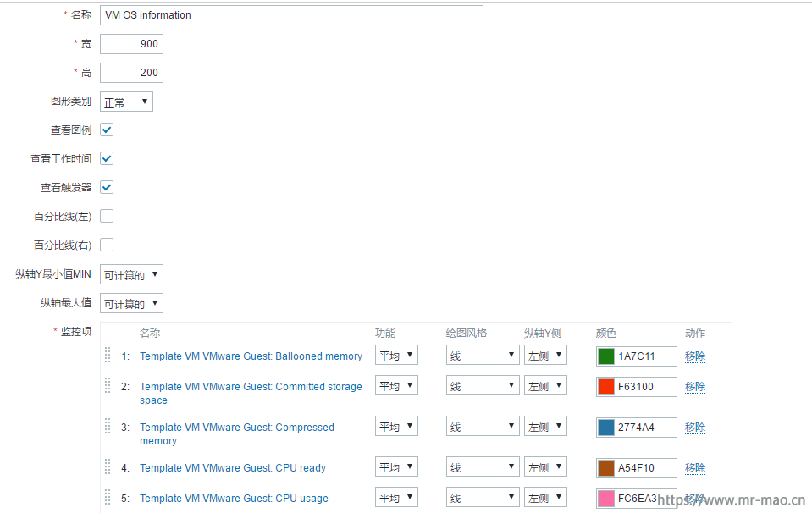The image size is (812, 513).
Task: Open 绘图风格 dropdown for CPU usage
Action: click(483, 498)
